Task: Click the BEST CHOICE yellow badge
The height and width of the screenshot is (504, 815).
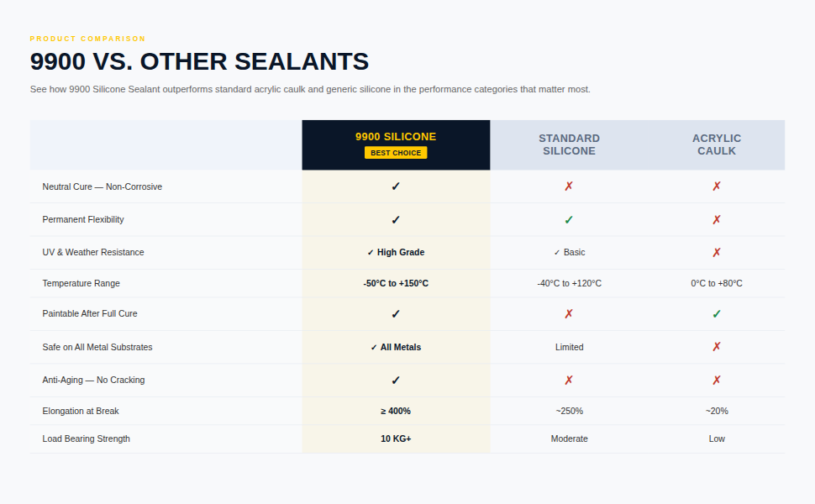Action: [x=396, y=153]
